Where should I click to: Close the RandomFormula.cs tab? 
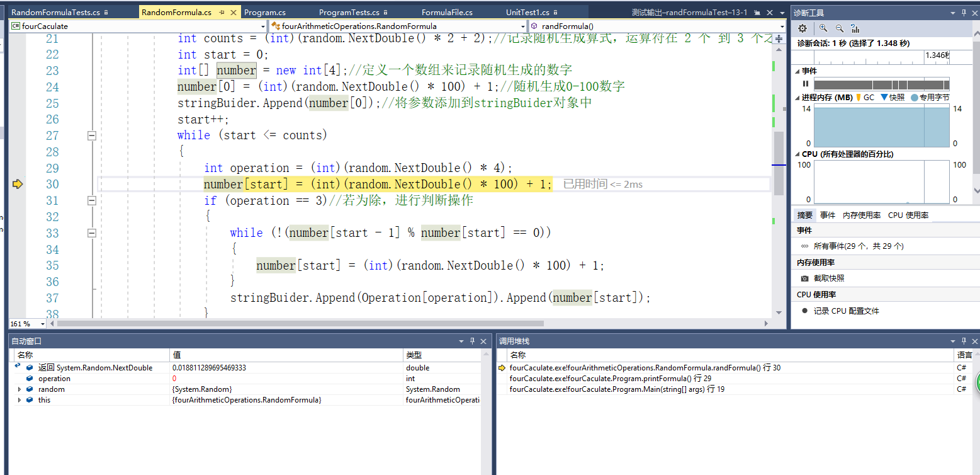[x=234, y=13]
